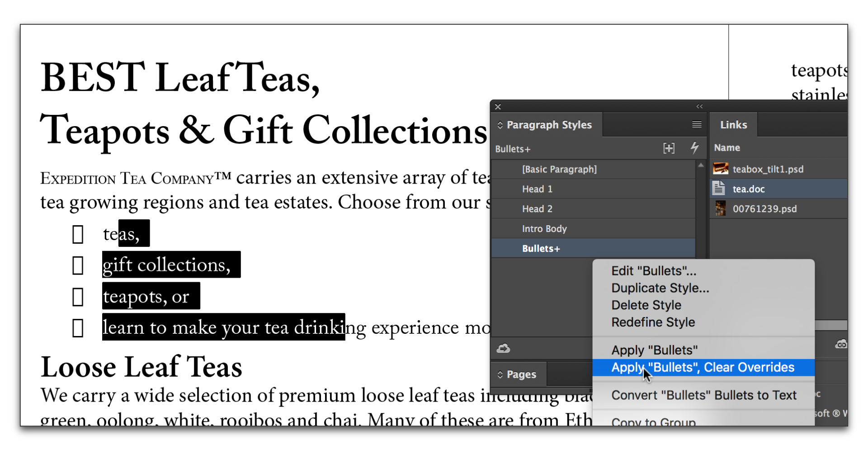Screen dimensions: 868x450
Task: Click scroll up arrow in styles list
Action: [x=701, y=166]
